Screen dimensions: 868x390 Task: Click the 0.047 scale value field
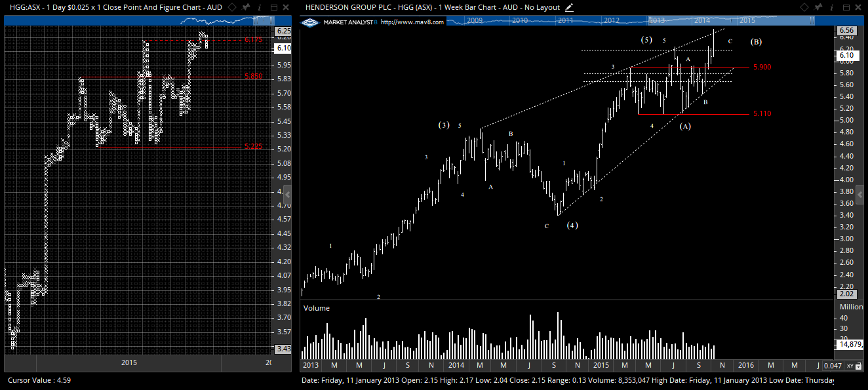point(833,366)
